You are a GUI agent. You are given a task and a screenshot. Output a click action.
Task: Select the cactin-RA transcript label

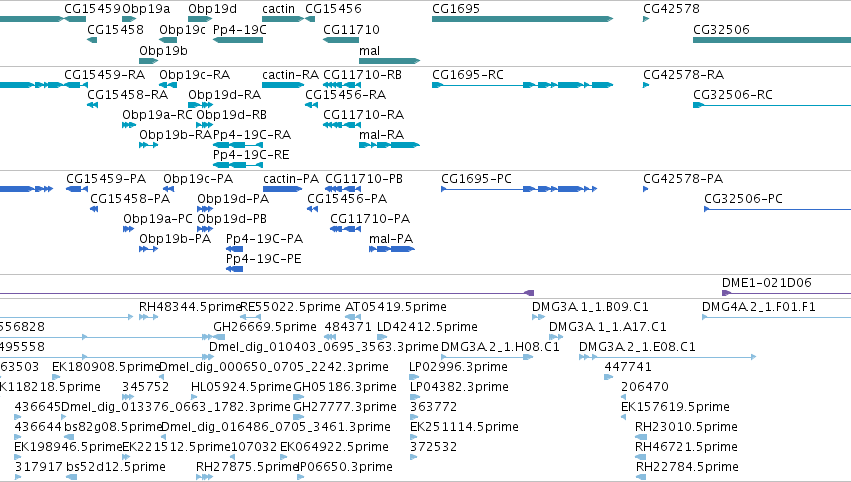(x=290, y=74)
